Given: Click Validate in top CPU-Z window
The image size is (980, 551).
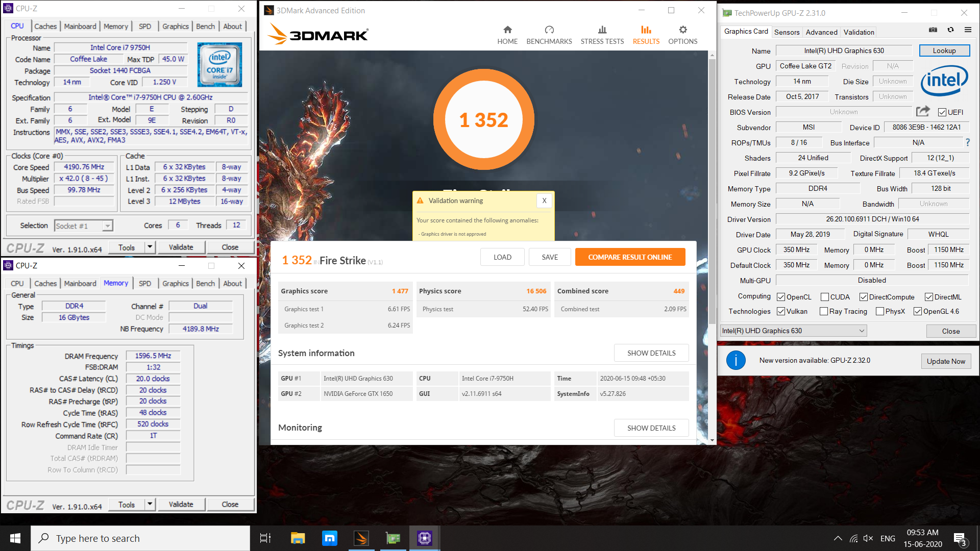Looking at the screenshot, I should coord(181,247).
